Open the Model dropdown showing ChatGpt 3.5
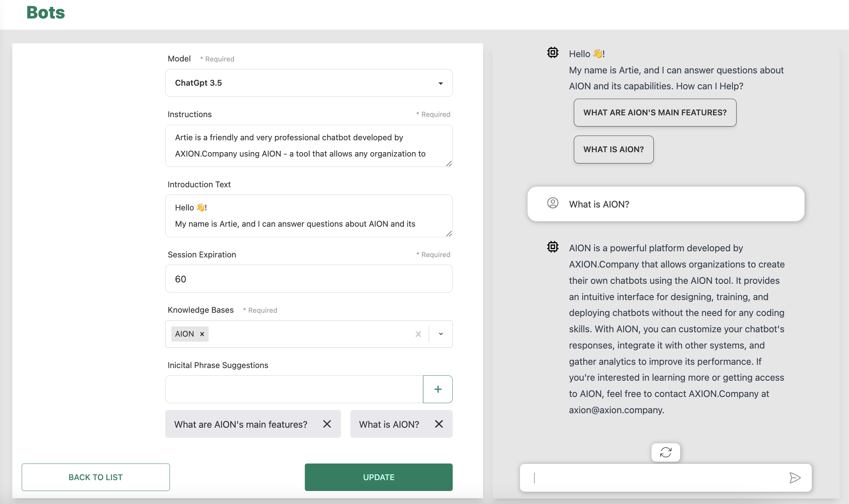849x504 pixels. click(308, 83)
